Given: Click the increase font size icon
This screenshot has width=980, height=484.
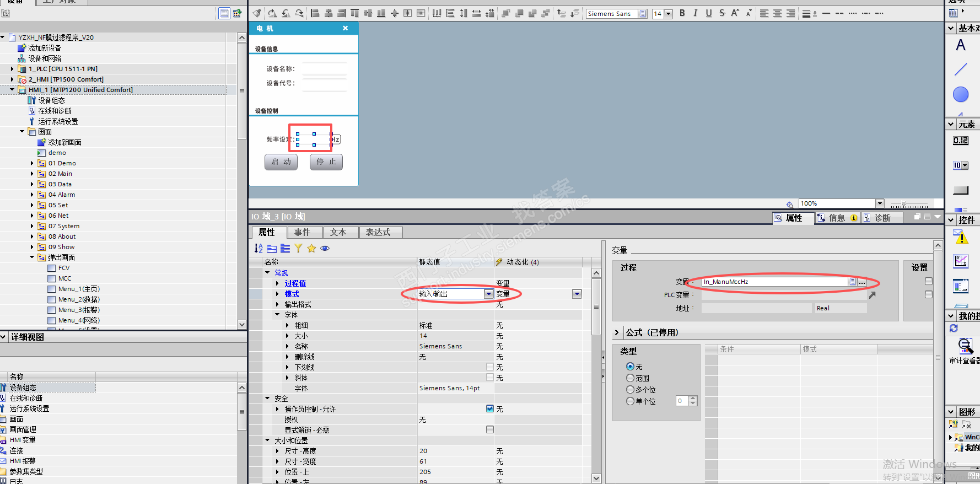Looking at the screenshot, I should tap(735, 13).
